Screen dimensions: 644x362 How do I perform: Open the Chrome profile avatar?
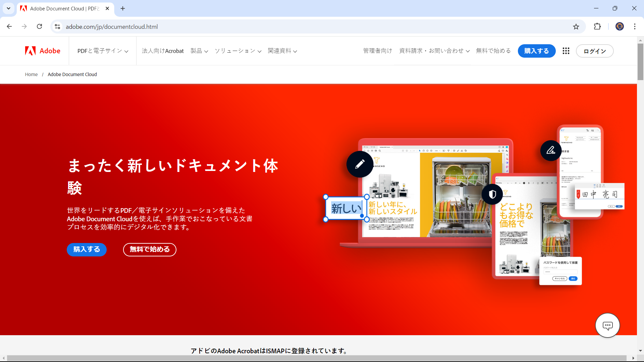point(620,26)
